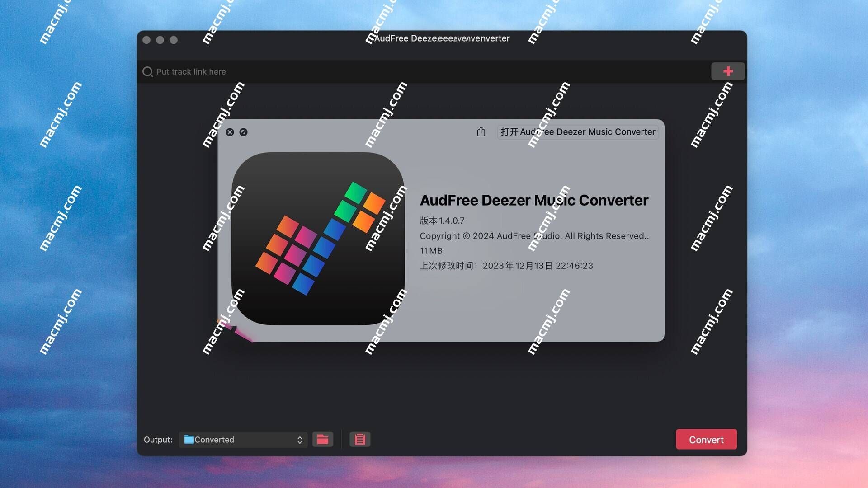Close the Quick Look preview panel
This screenshot has height=488, width=868.
(230, 132)
